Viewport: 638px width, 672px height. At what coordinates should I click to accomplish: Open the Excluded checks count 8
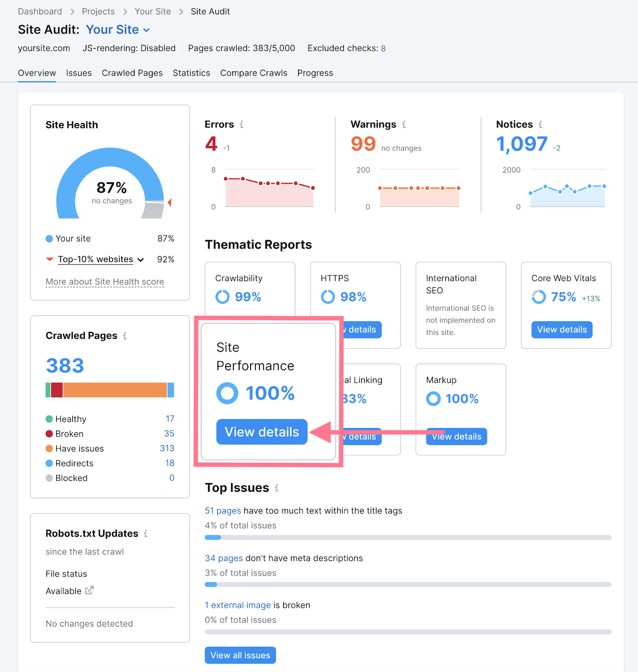[383, 48]
